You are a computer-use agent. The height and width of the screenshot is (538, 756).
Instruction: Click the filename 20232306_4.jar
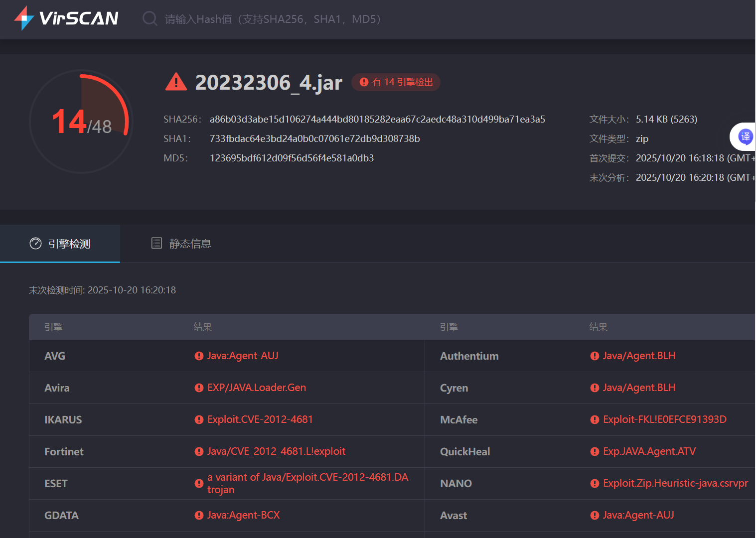[x=269, y=82]
